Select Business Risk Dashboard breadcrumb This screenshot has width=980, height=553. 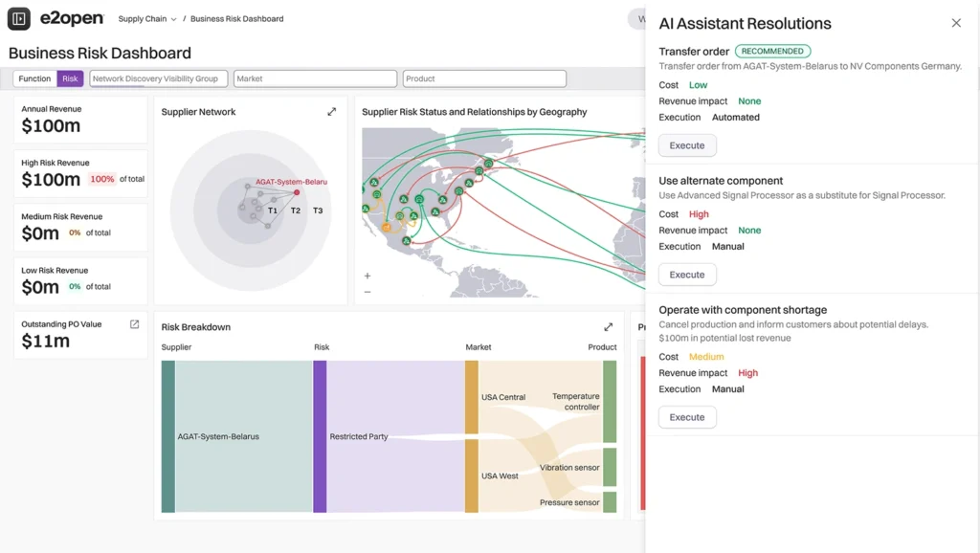click(x=237, y=19)
